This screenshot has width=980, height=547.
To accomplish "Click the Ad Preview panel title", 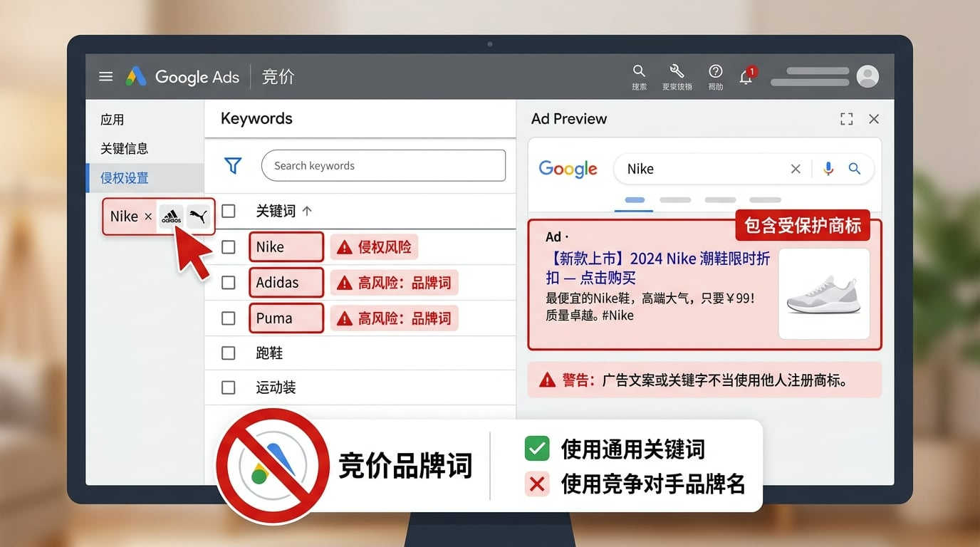I will pyautogui.click(x=569, y=119).
